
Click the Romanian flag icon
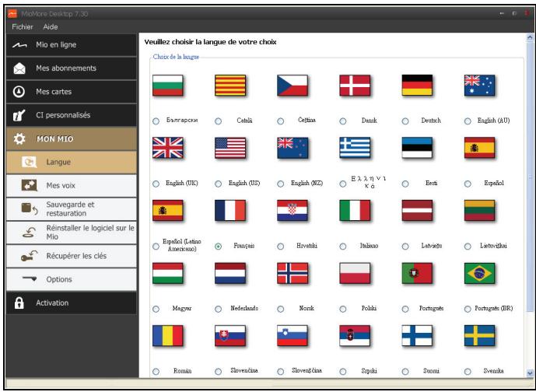(168, 335)
